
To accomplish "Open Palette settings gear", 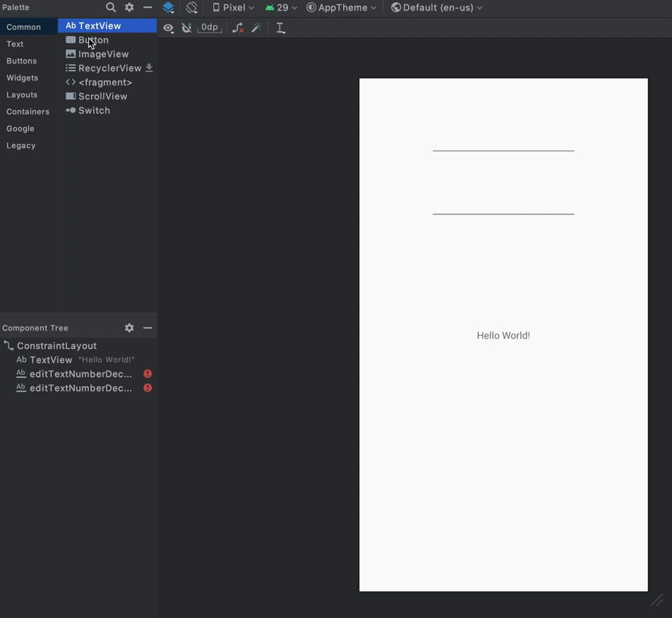I will coord(129,7).
